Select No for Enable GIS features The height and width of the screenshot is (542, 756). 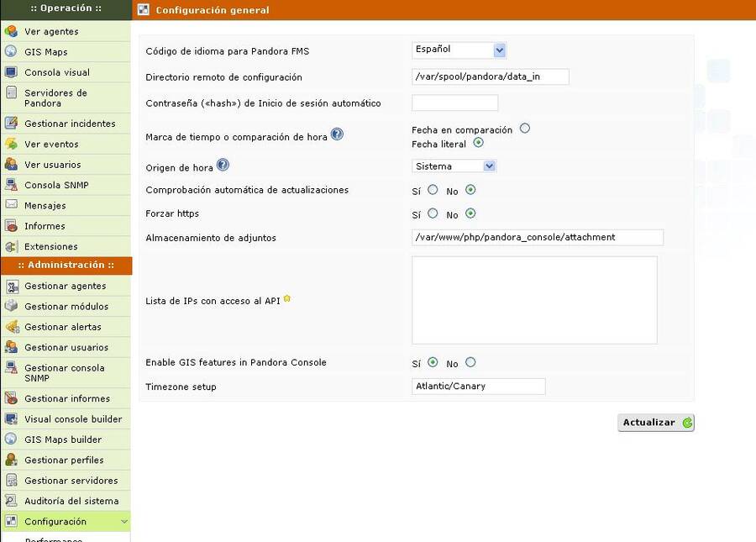click(x=470, y=362)
